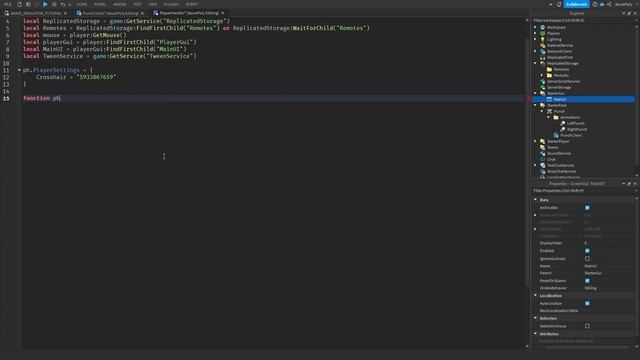Click the Chat service icon

(542, 159)
